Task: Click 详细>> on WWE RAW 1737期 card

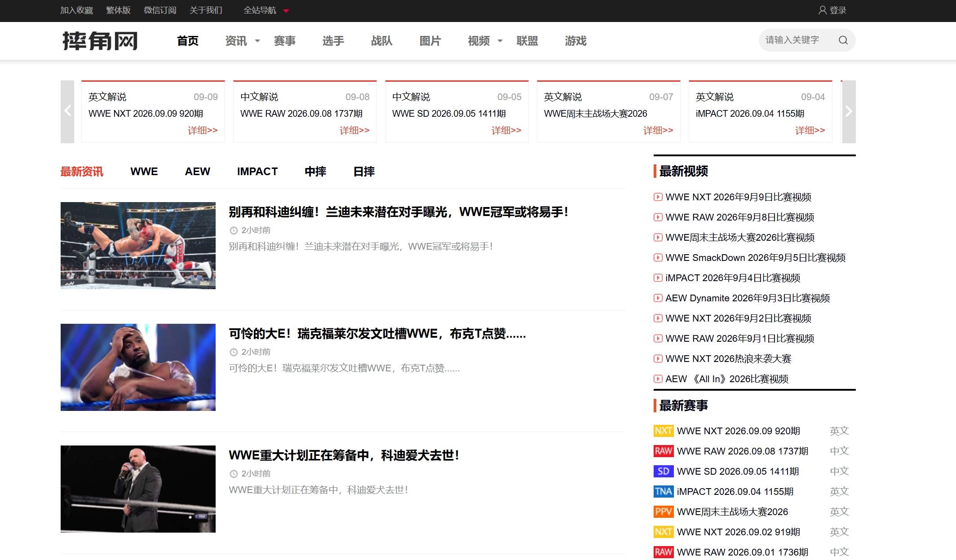Action: (x=354, y=130)
